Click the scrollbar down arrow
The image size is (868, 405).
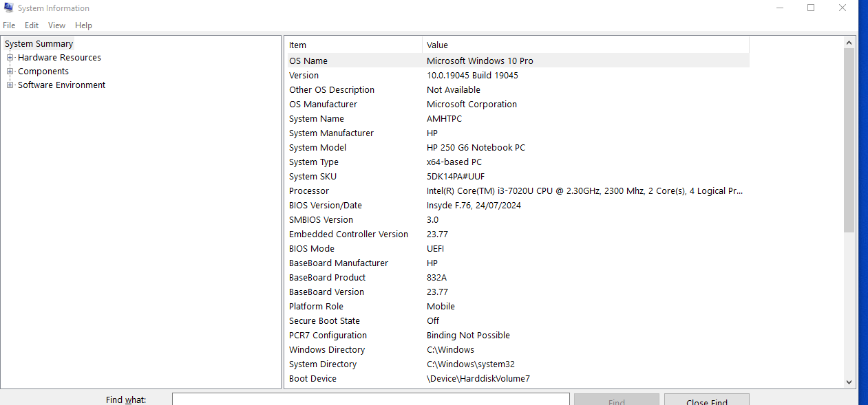point(849,382)
